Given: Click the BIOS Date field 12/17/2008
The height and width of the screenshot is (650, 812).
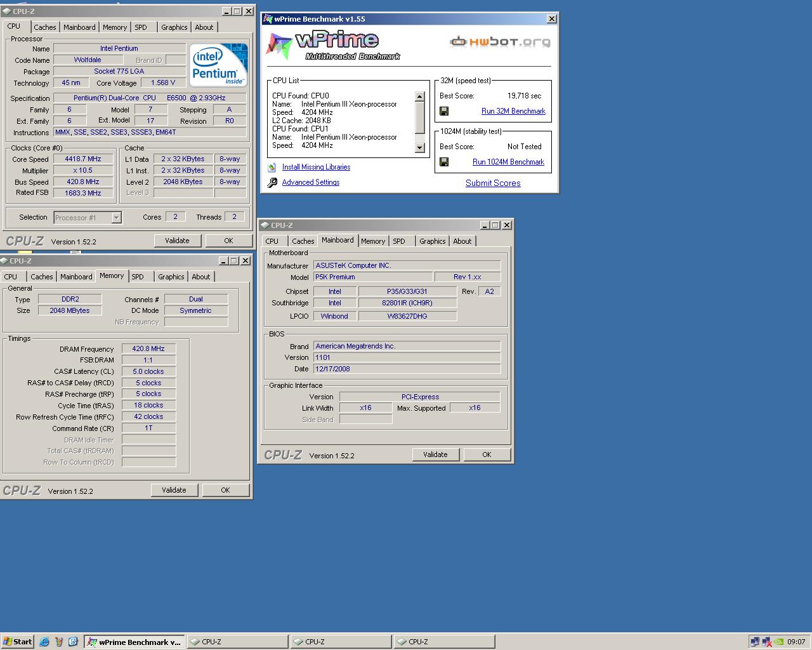Looking at the screenshot, I should 407,369.
